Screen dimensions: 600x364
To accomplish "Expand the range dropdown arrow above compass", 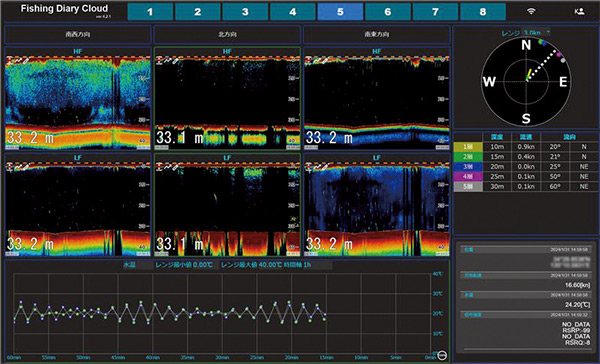I will pos(548,32).
